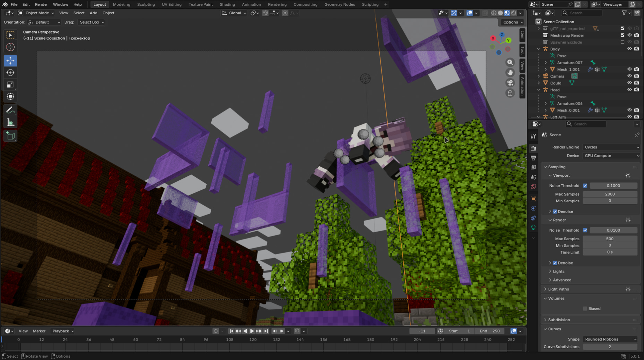Hide the Could object in outliner
The image size is (644, 360).
point(629,83)
